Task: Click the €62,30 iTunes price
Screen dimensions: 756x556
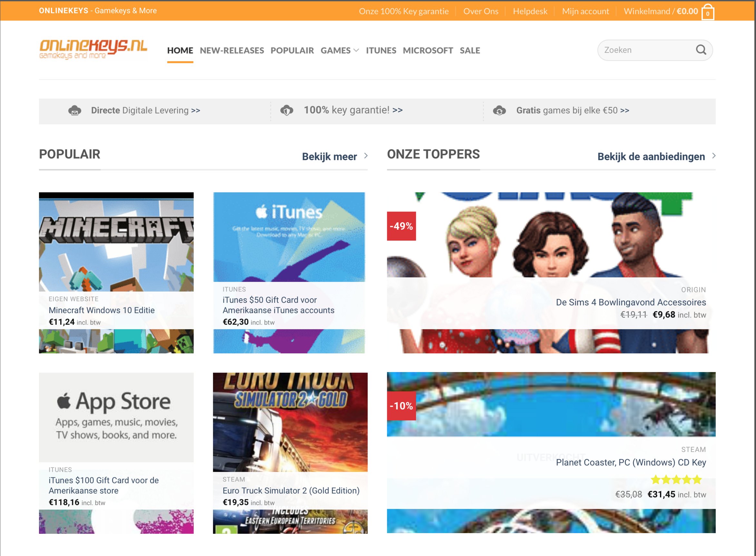Action: (x=236, y=322)
